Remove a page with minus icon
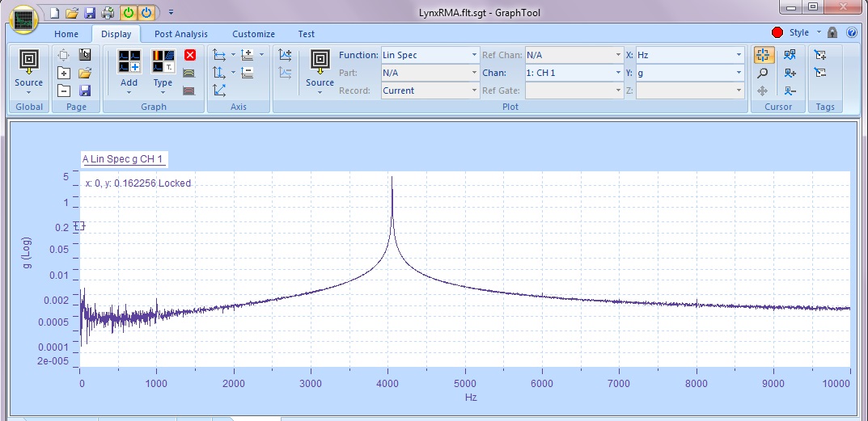Image resolution: width=868 pixels, height=421 pixels. click(x=64, y=91)
